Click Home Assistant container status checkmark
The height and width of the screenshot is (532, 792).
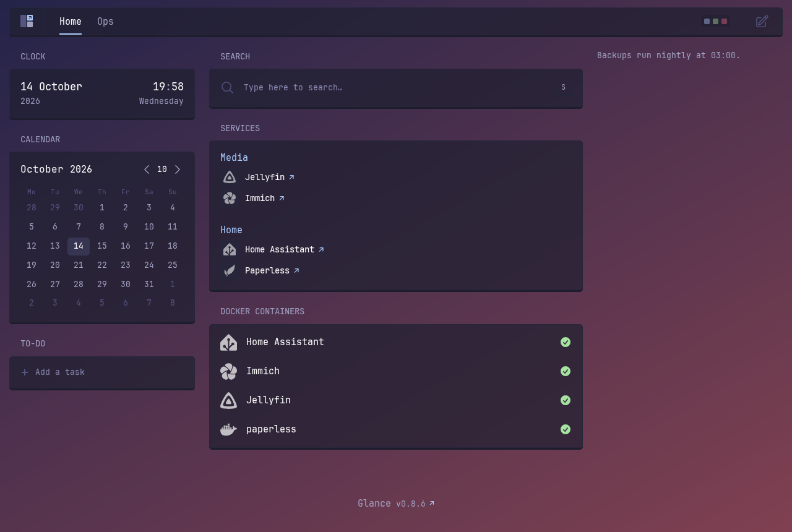pyautogui.click(x=566, y=342)
